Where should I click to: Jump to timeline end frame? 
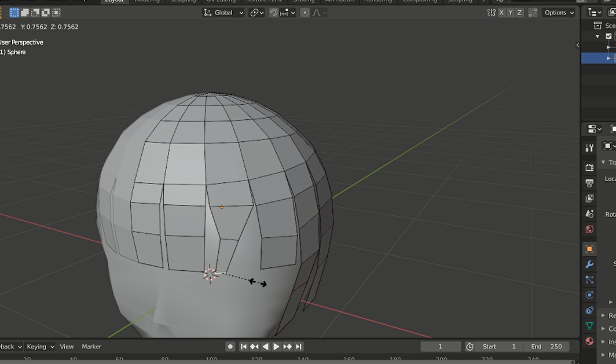(299, 346)
